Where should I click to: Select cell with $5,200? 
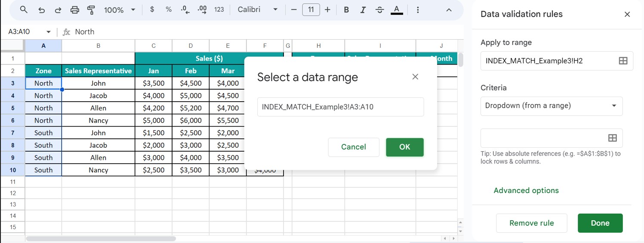[x=191, y=108]
